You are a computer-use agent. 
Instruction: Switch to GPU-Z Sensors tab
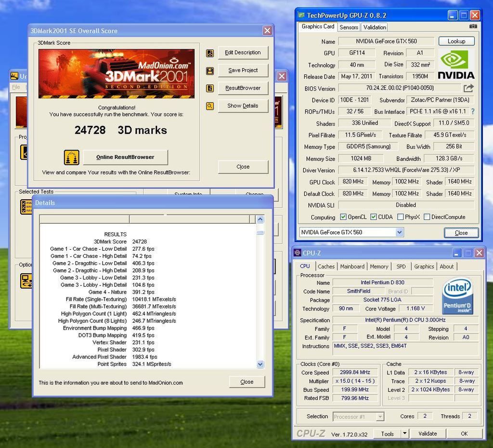click(x=349, y=27)
